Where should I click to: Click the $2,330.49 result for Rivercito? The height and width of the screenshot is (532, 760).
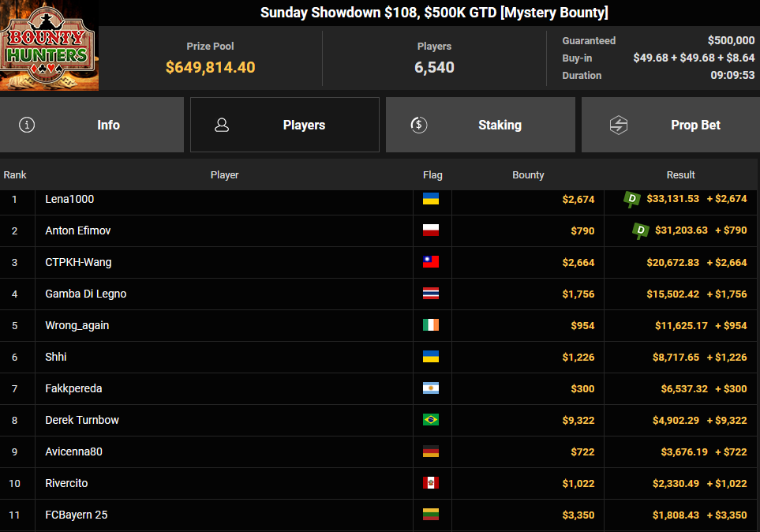tap(676, 483)
